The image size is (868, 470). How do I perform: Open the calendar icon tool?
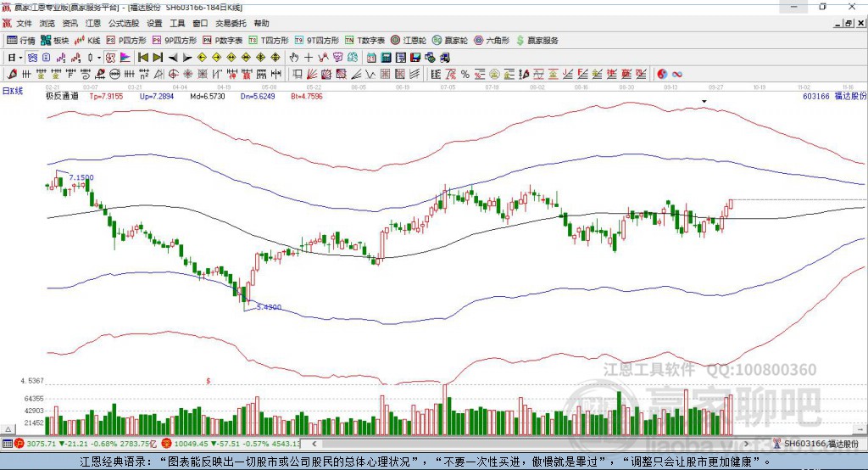371,58
